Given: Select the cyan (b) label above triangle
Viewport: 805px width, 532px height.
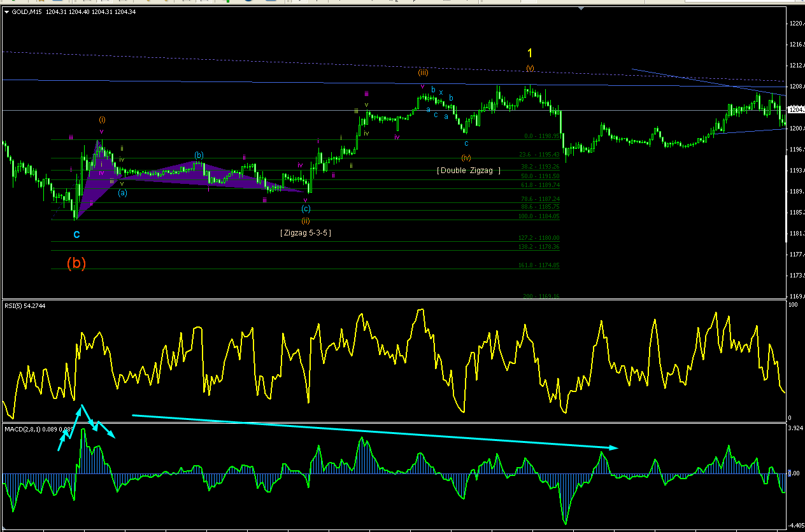Looking at the screenshot, I should [x=199, y=155].
